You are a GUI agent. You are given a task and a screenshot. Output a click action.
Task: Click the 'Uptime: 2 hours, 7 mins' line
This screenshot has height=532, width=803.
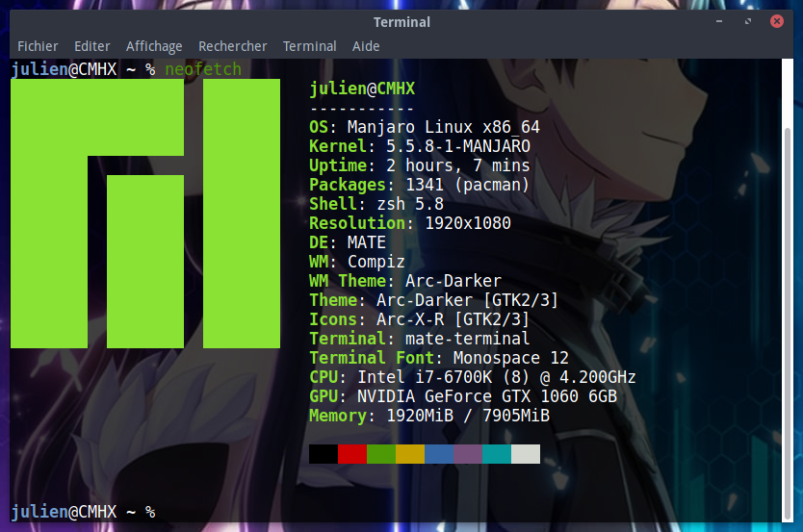coord(420,165)
